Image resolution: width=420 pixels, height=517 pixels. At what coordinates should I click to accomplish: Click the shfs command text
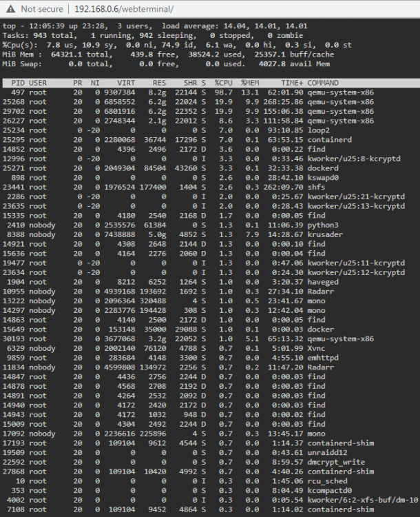(x=316, y=187)
